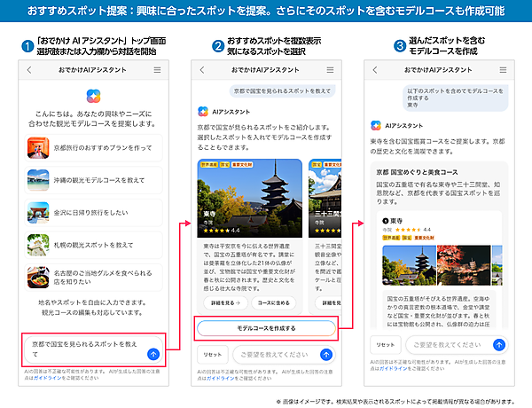Tap back arrow on first phone screen

[33, 68]
